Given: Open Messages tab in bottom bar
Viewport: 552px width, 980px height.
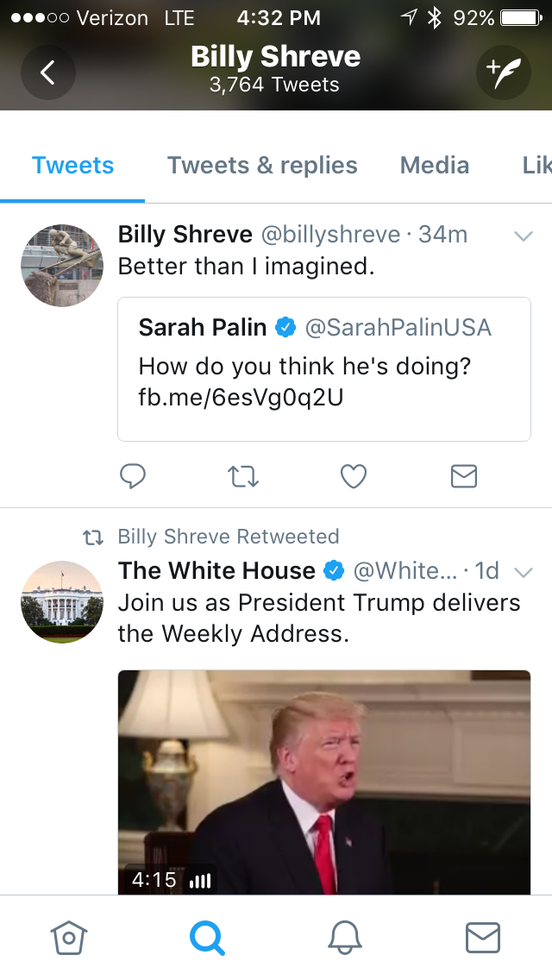Looking at the screenshot, I should 483,937.
